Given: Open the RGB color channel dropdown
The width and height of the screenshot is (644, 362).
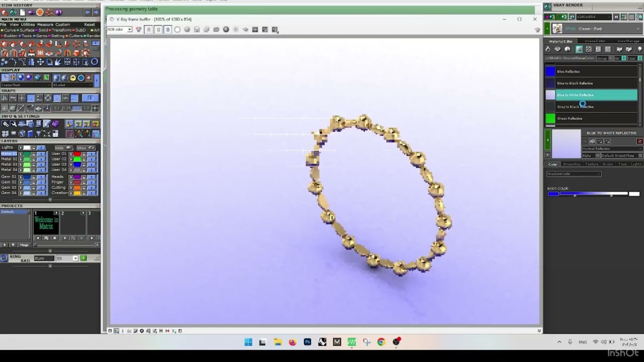Looking at the screenshot, I should (119, 30).
